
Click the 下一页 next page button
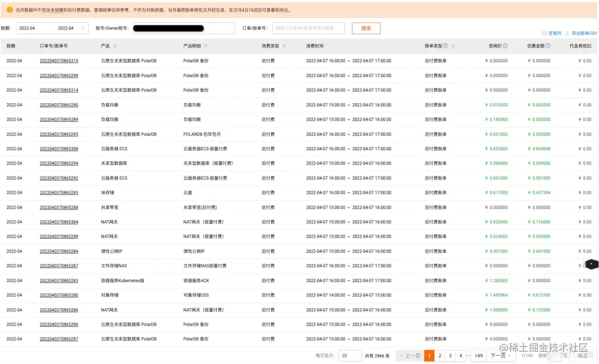500,356
